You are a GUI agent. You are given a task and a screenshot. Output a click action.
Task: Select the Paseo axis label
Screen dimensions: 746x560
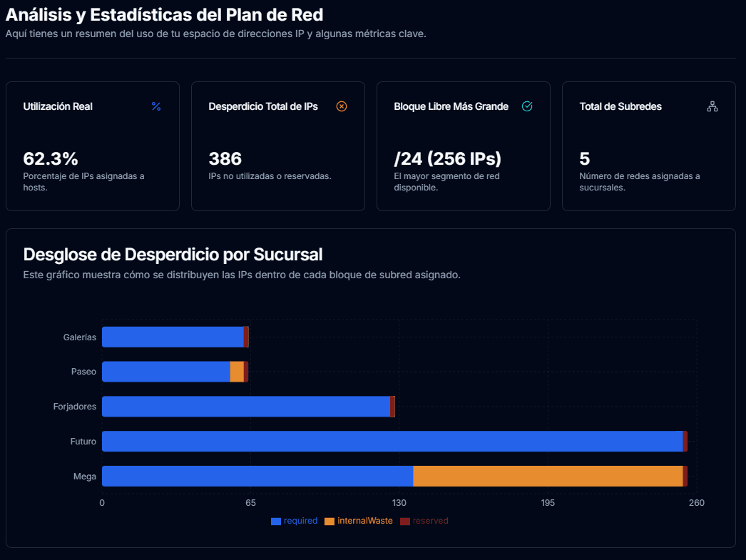pos(83,371)
